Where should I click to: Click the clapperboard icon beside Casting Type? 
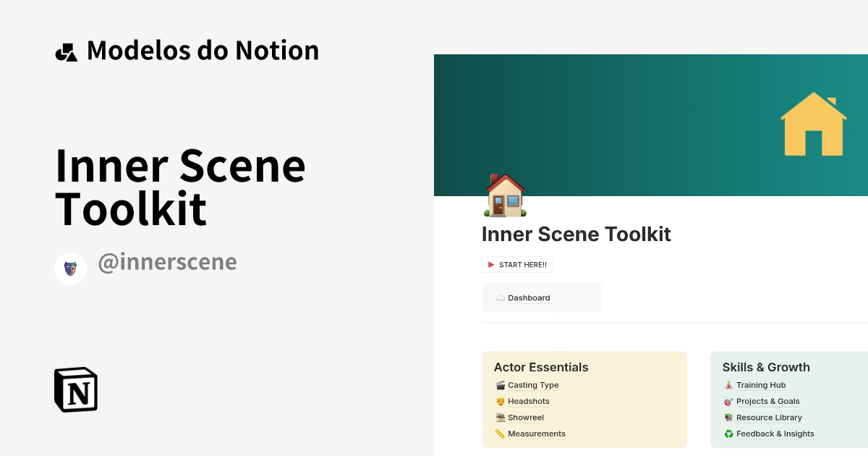pos(501,385)
